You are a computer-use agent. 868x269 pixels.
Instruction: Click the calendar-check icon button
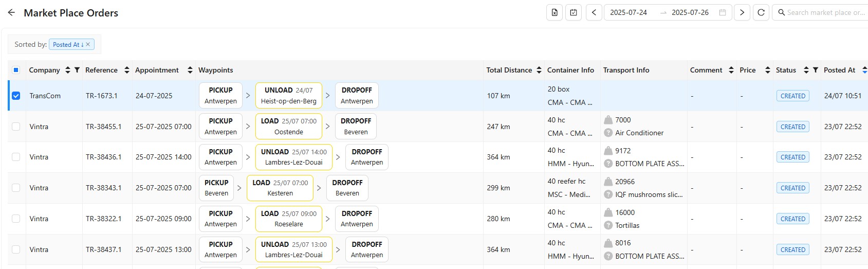pos(574,12)
